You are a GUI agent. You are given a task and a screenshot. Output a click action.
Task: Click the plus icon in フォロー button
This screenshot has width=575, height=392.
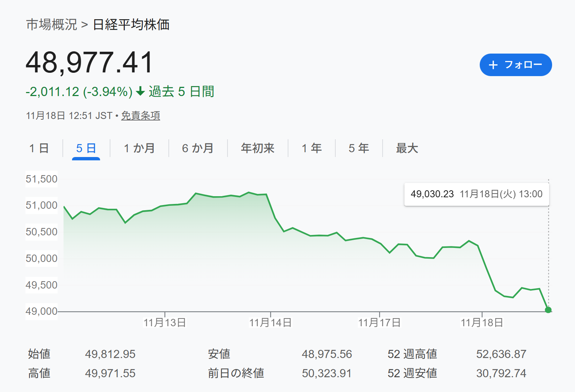(x=493, y=65)
